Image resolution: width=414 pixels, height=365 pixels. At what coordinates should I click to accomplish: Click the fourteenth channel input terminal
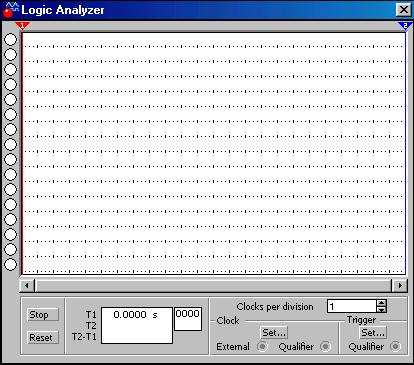(x=10, y=234)
